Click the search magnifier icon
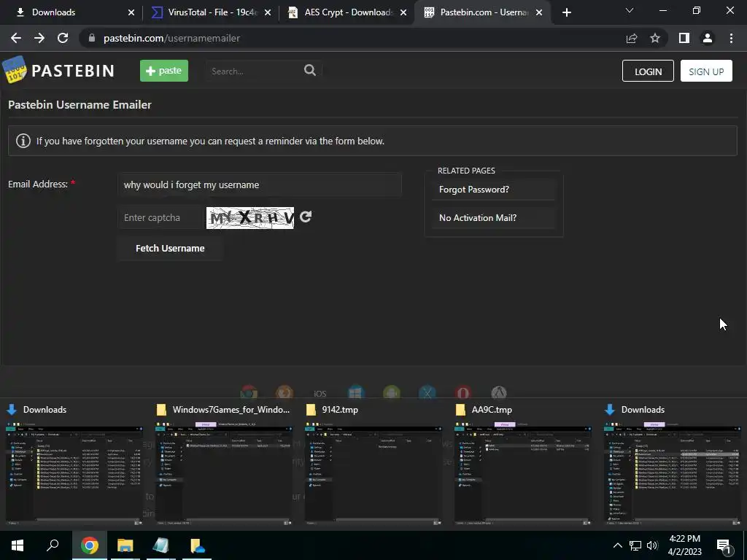Image resolution: width=747 pixels, height=560 pixels. pos(310,70)
